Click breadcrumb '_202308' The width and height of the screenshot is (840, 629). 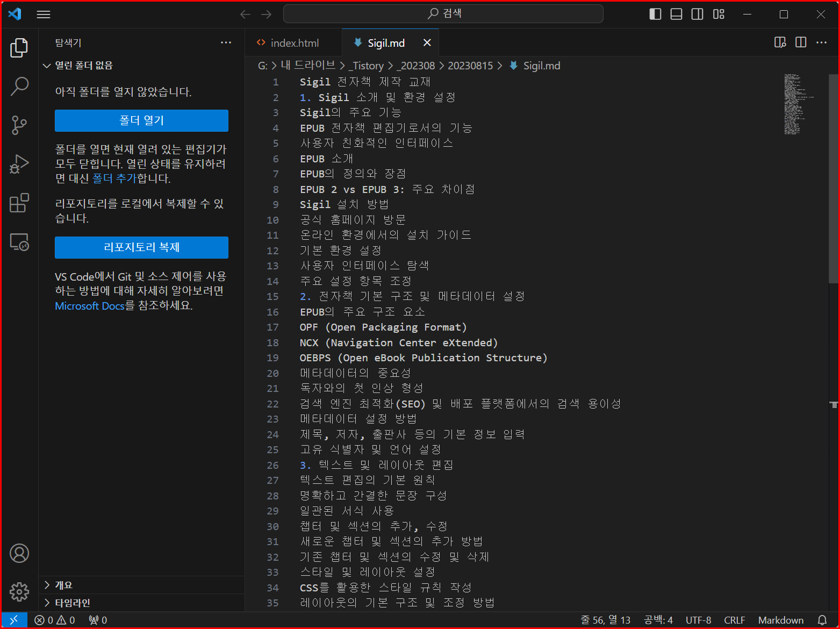coord(415,66)
